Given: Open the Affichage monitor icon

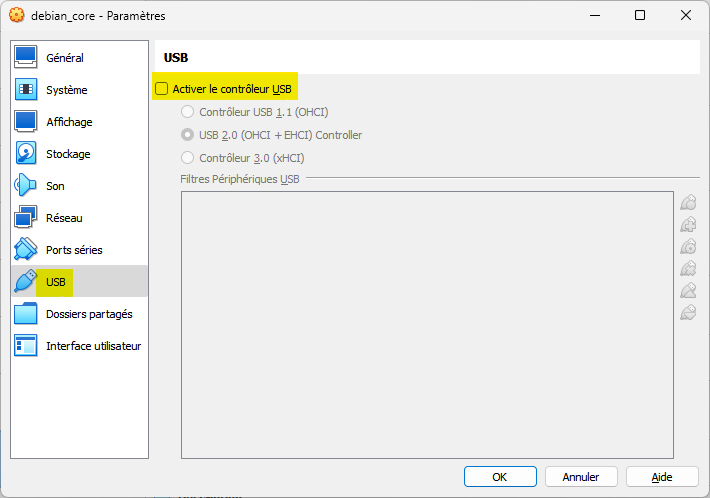Looking at the screenshot, I should click(x=25, y=121).
